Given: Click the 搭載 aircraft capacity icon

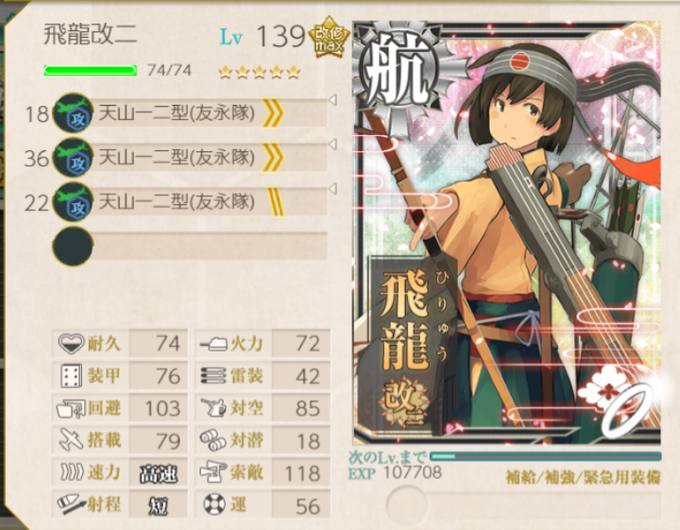Looking at the screenshot, I should pyautogui.click(x=71, y=439).
